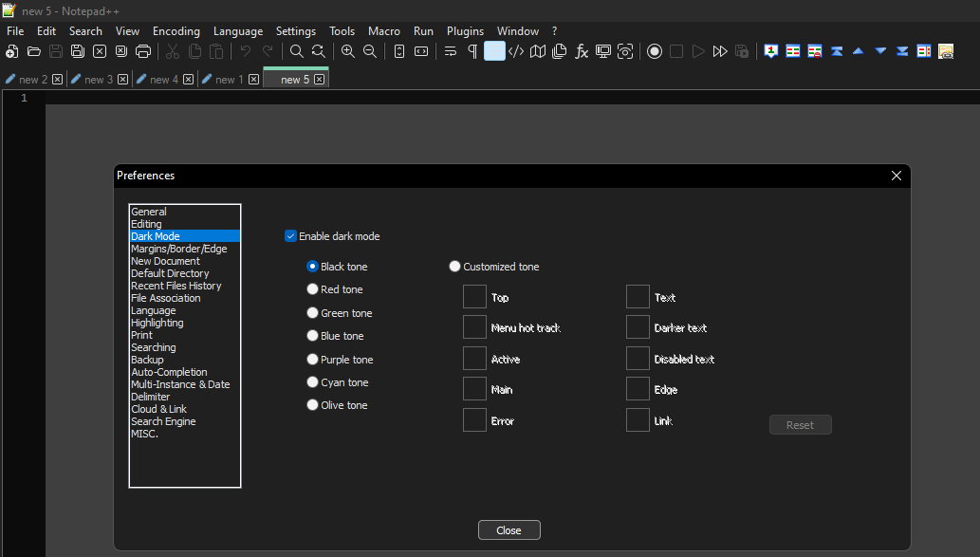Click the toolbar bookmark icon marked 1
Image resolution: width=980 pixels, height=557 pixels.
pos(771,51)
